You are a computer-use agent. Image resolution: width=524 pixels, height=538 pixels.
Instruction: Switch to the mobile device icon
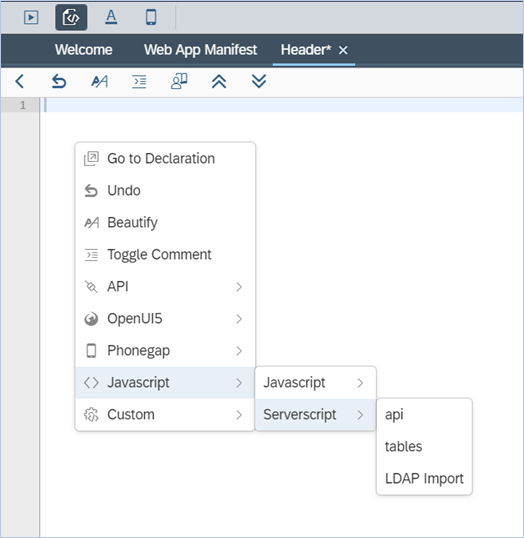coord(151,17)
